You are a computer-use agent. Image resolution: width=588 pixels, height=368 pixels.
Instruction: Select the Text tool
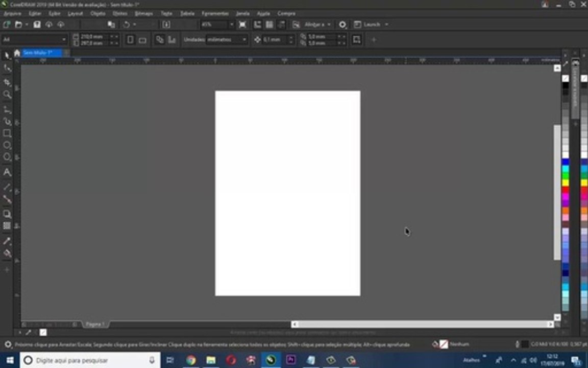pos(7,172)
